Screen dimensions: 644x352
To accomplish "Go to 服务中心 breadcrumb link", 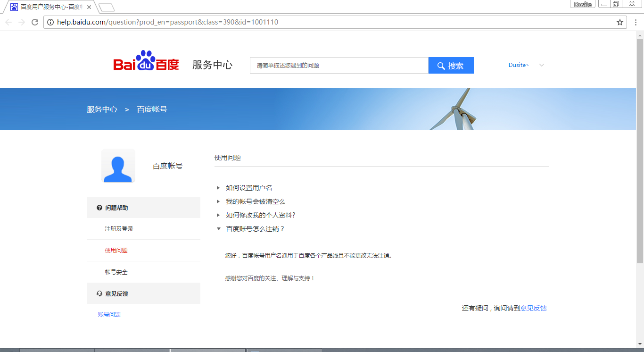I will [102, 109].
